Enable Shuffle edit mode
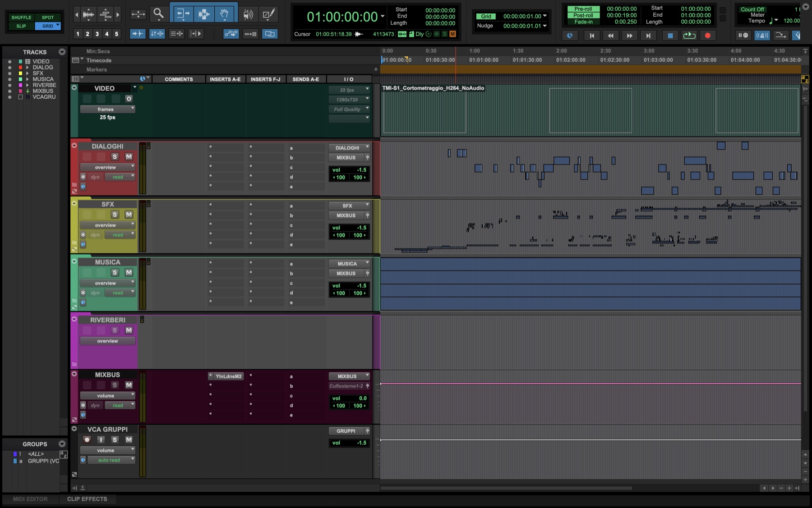 (x=21, y=17)
